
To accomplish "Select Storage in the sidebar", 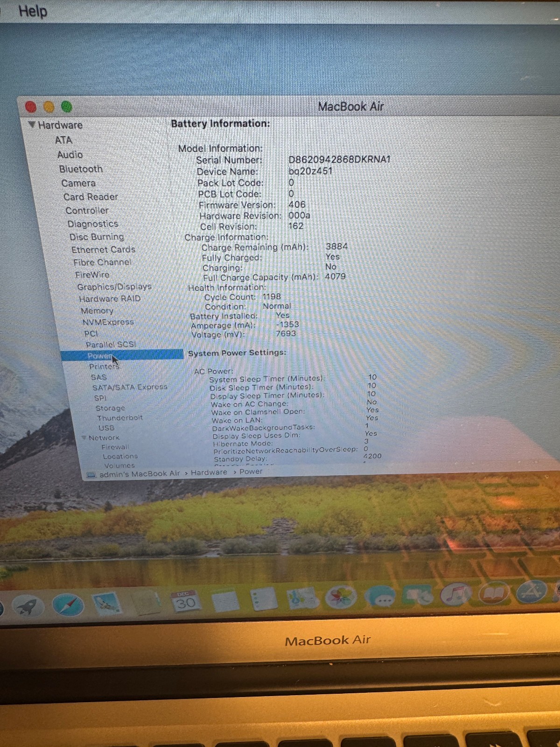I will [x=110, y=408].
